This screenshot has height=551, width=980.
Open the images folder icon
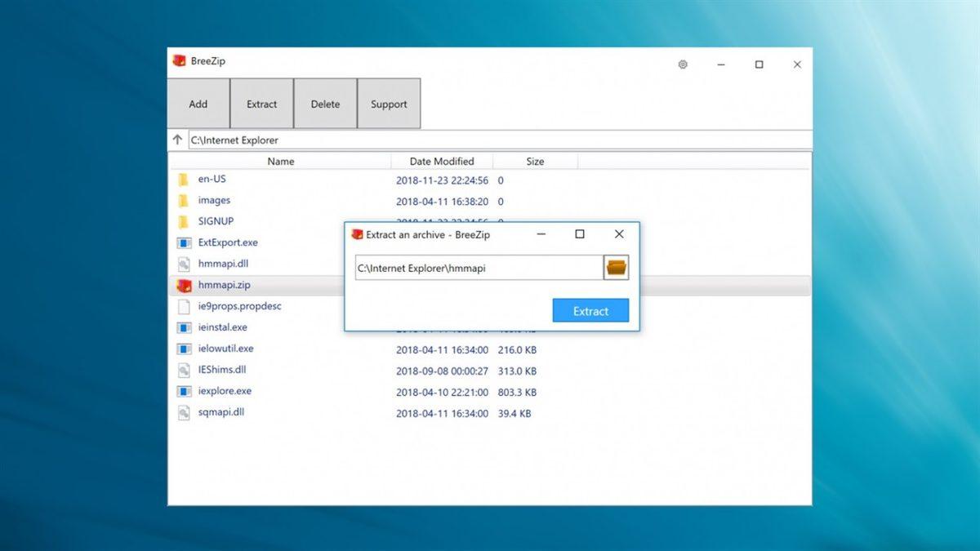pyautogui.click(x=185, y=200)
